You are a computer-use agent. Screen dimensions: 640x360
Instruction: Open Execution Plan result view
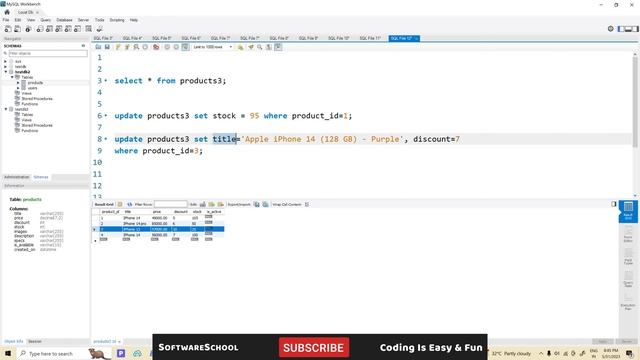(x=628, y=302)
